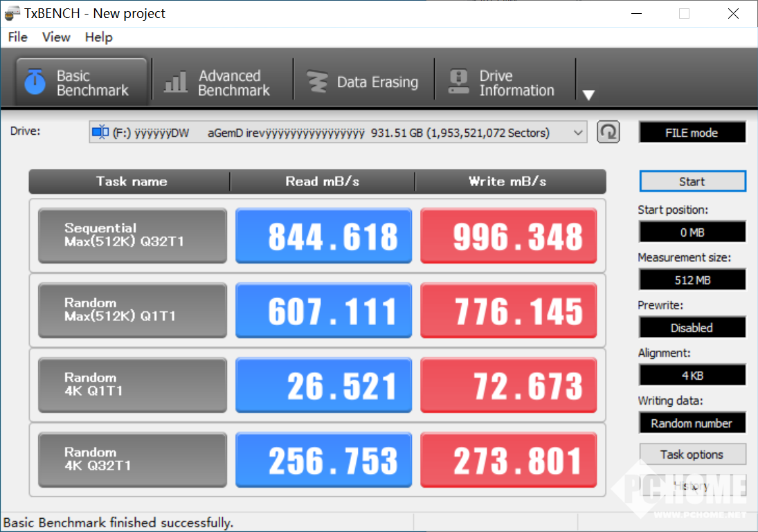Change the Measurement size 512 MB selector
The width and height of the screenshot is (758, 532).
(x=692, y=279)
